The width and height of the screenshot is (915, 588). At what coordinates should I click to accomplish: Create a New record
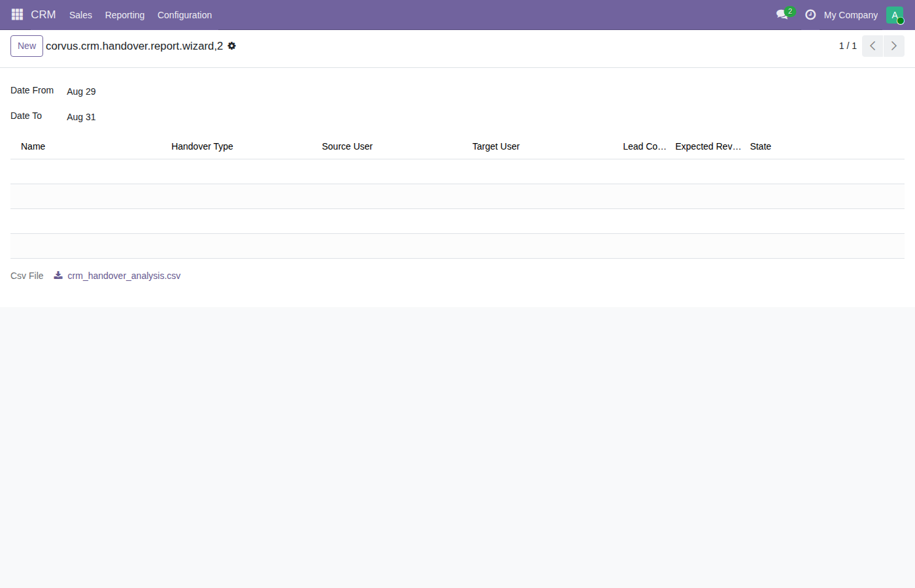(27, 46)
